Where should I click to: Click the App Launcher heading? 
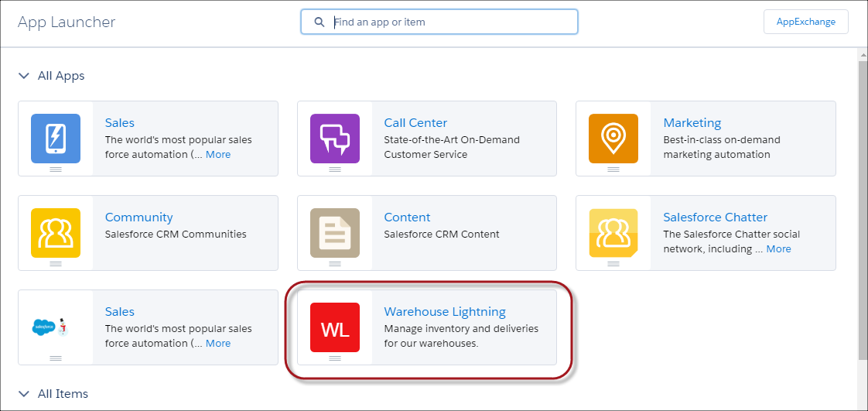pos(67,22)
